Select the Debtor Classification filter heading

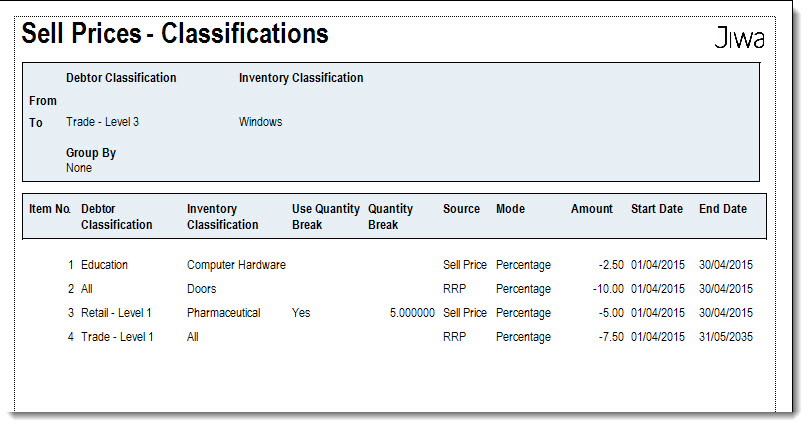pos(121,78)
